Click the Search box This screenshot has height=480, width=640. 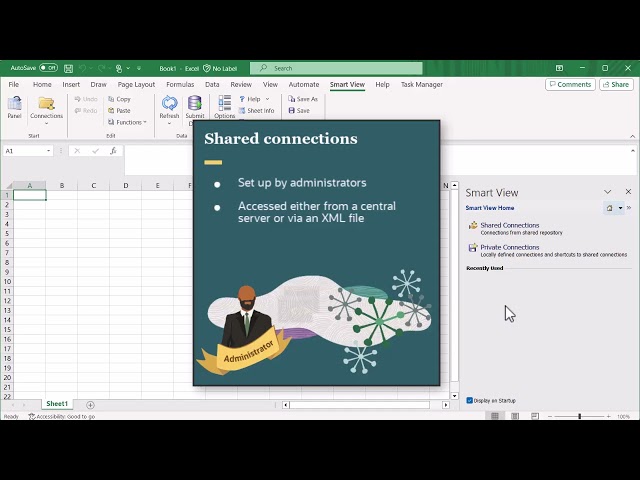pos(336,68)
